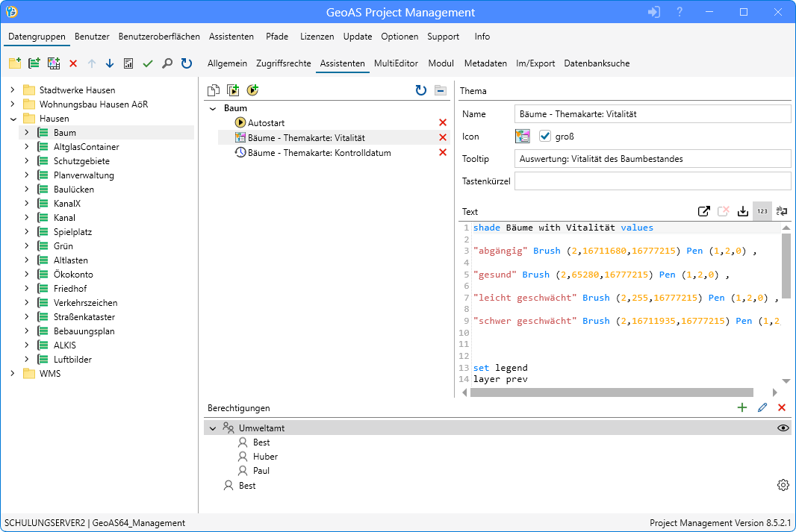Uncheck the groß icon checkbox

pos(544,137)
